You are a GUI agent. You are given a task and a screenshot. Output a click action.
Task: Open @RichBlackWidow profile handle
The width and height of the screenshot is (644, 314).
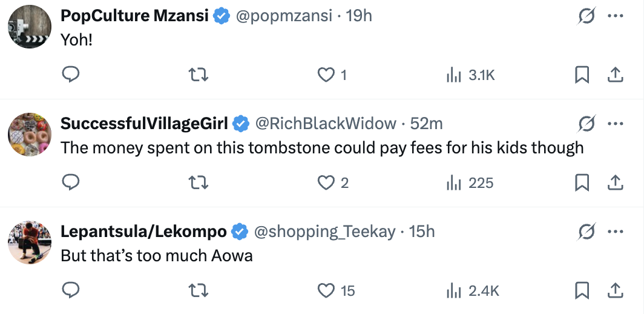pos(326,124)
